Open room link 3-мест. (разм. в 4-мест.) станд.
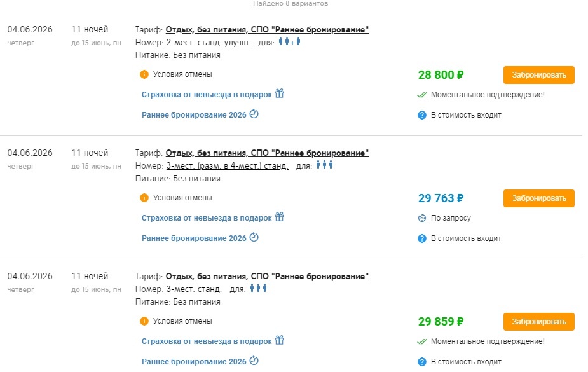The height and width of the screenshot is (372, 588). [227, 166]
